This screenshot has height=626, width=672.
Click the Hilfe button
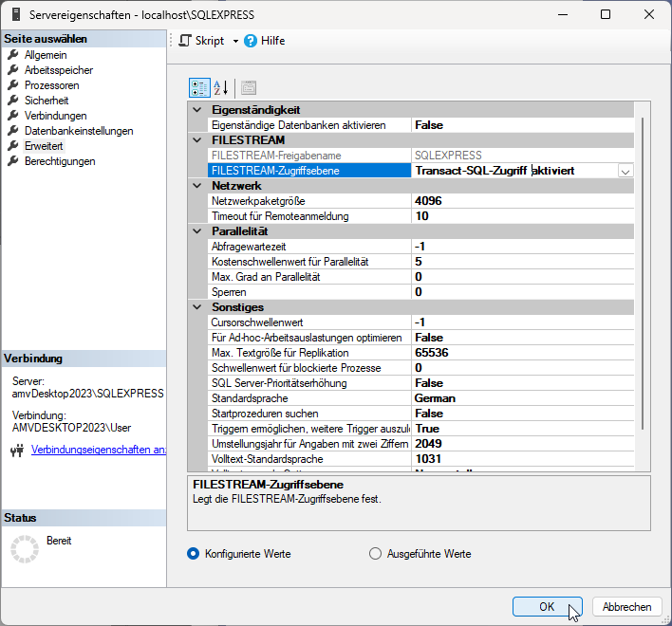click(265, 41)
